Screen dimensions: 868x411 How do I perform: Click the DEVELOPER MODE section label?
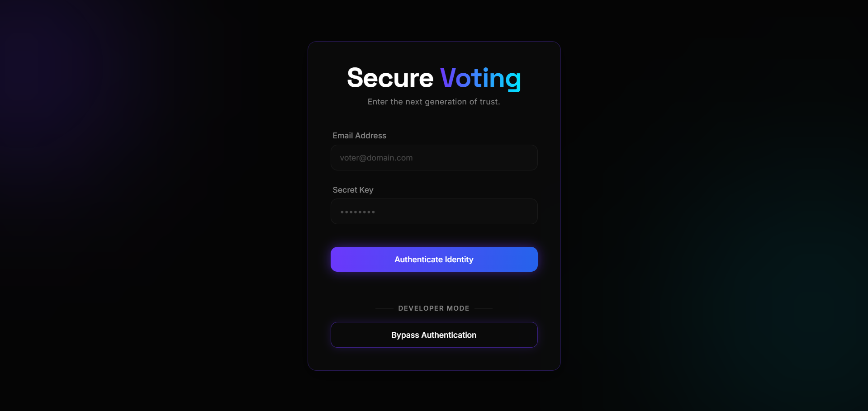point(434,308)
